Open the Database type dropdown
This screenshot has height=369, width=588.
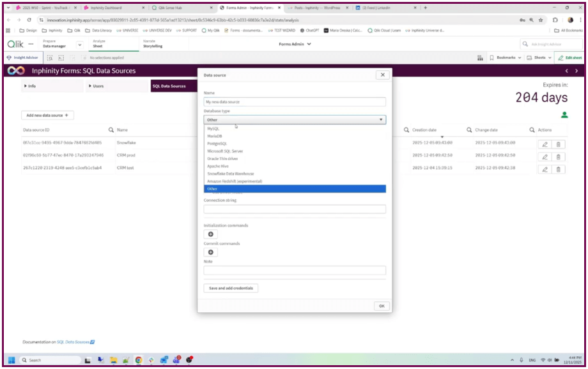pyautogui.click(x=295, y=119)
